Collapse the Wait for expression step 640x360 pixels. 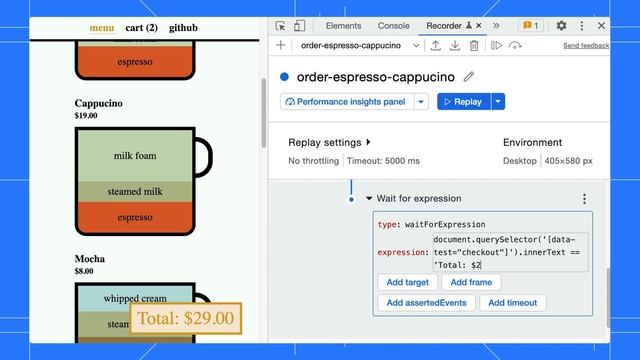(369, 198)
